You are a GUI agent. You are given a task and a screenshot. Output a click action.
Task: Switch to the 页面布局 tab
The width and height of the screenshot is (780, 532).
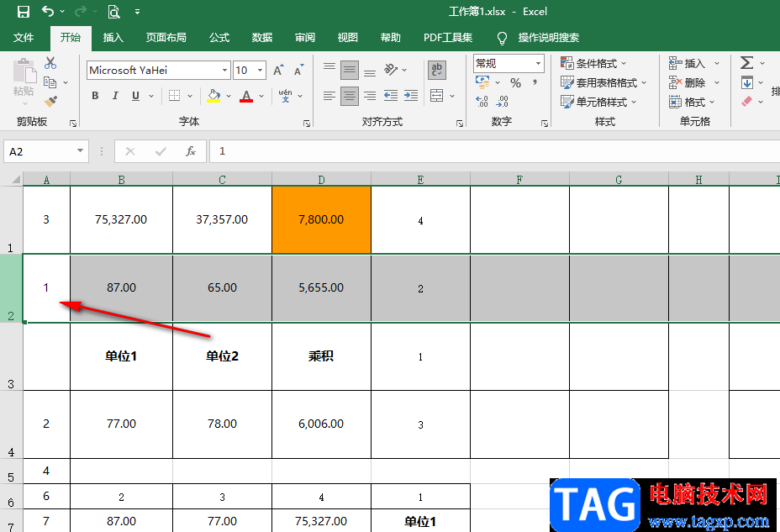tap(166, 37)
